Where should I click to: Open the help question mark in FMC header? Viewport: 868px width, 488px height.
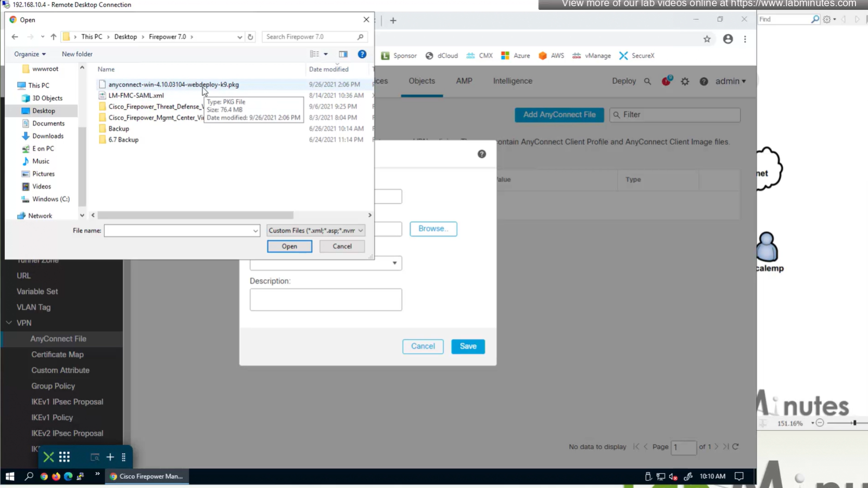pos(704,81)
